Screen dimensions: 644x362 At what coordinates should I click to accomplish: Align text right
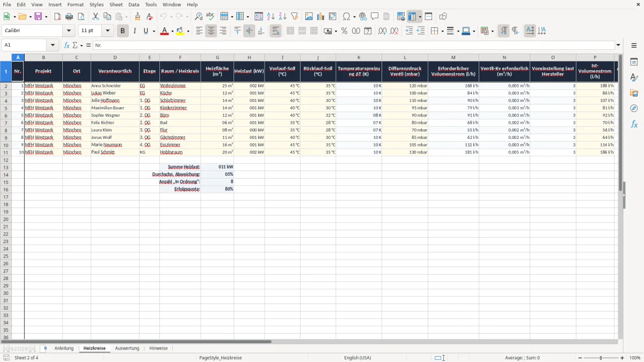[223, 31]
